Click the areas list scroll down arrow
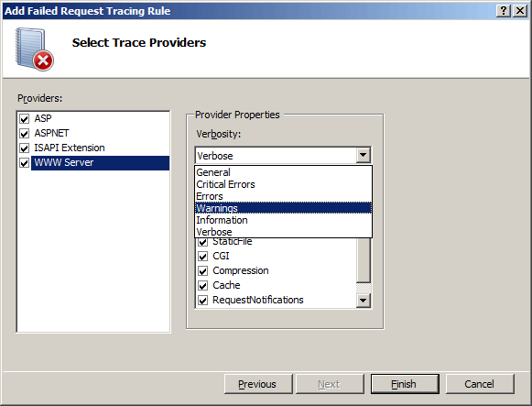532x406 pixels. [x=363, y=301]
